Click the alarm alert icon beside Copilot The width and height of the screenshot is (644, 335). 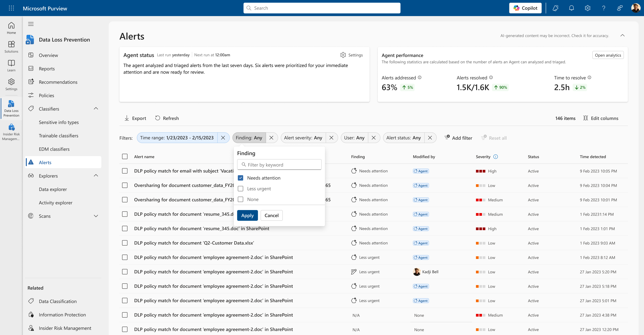pos(555,8)
